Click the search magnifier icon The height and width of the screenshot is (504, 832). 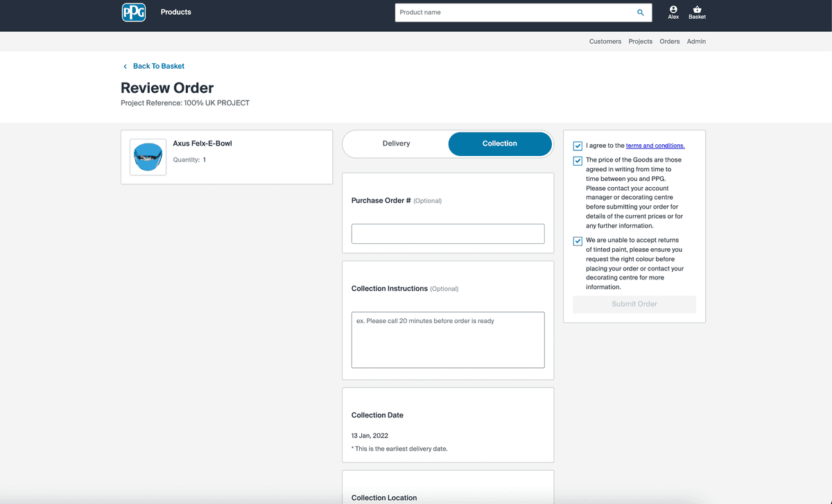641,12
